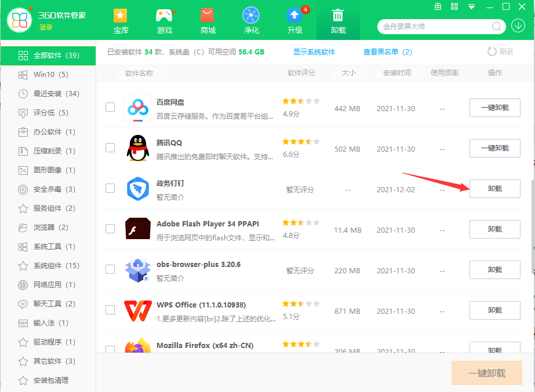Open the 游戏 gamepad icon

pyautogui.click(x=164, y=16)
